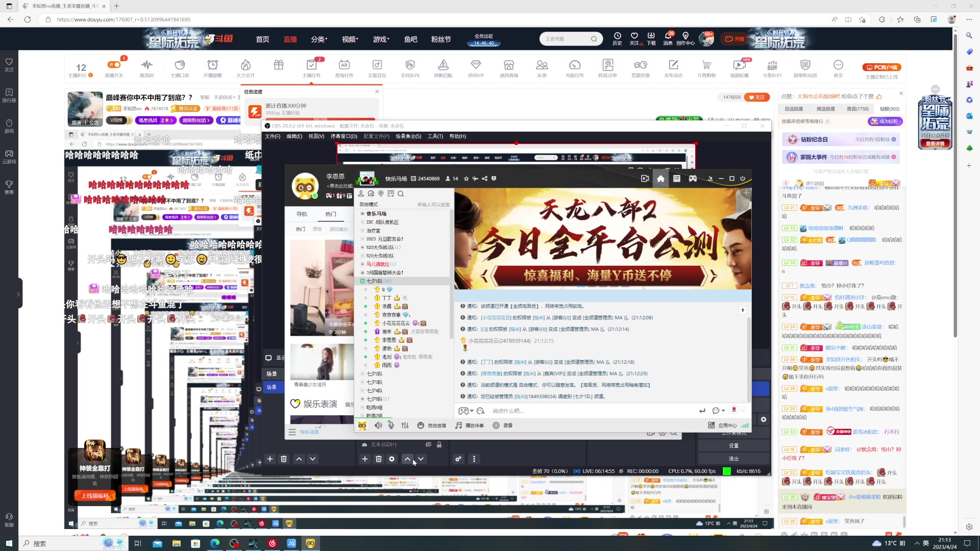The width and height of the screenshot is (980, 551).
Task: Expand the 520大作战1队 channel
Action: click(362, 247)
